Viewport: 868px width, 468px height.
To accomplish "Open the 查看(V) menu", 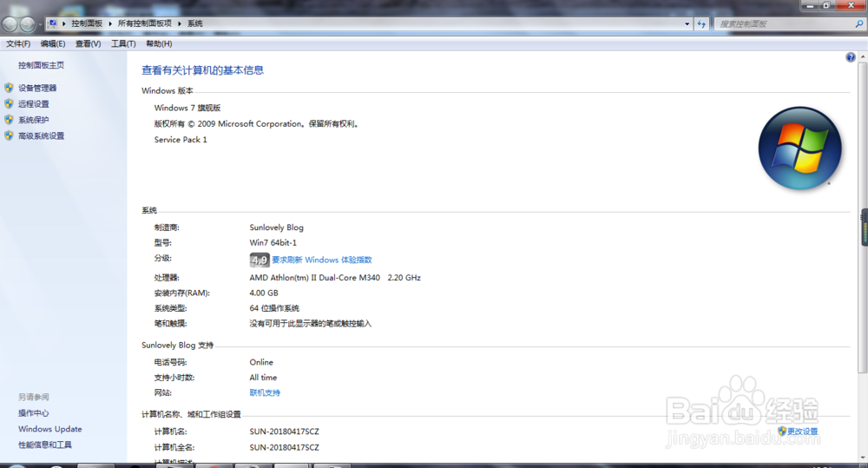I will (88, 43).
